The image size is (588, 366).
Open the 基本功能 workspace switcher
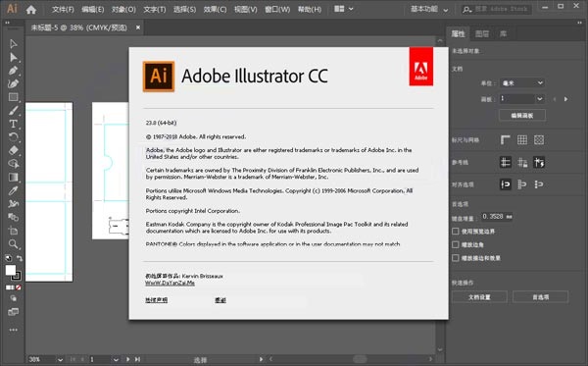[x=429, y=9]
